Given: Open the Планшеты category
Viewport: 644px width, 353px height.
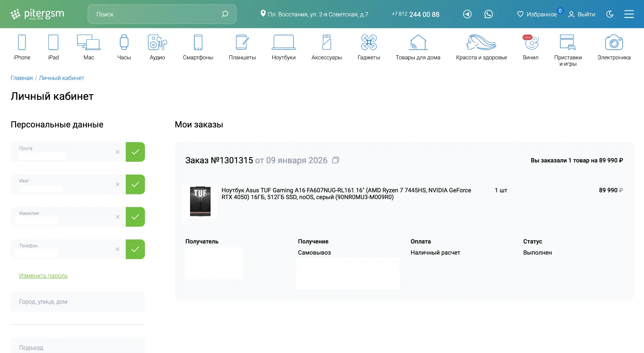Looking at the screenshot, I should pos(242,47).
